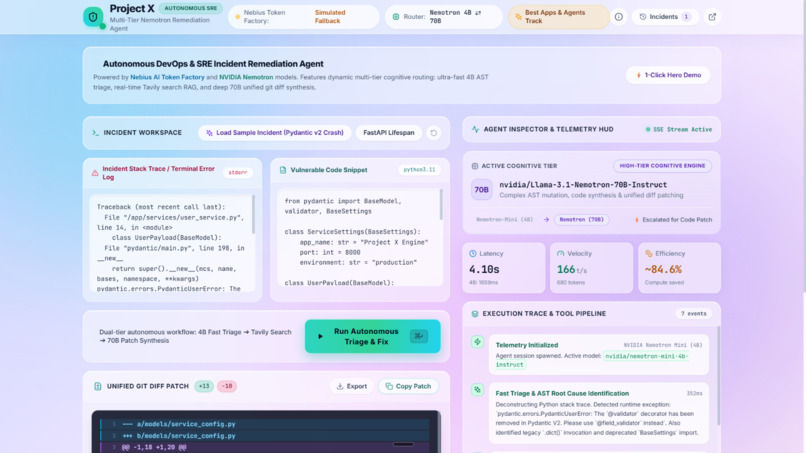Click the keyboard shortcut badge on Run button

pyautogui.click(x=418, y=336)
